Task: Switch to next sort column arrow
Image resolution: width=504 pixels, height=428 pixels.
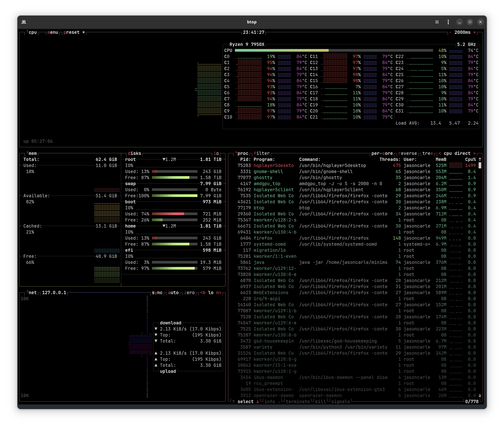Action: coord(474,153)
